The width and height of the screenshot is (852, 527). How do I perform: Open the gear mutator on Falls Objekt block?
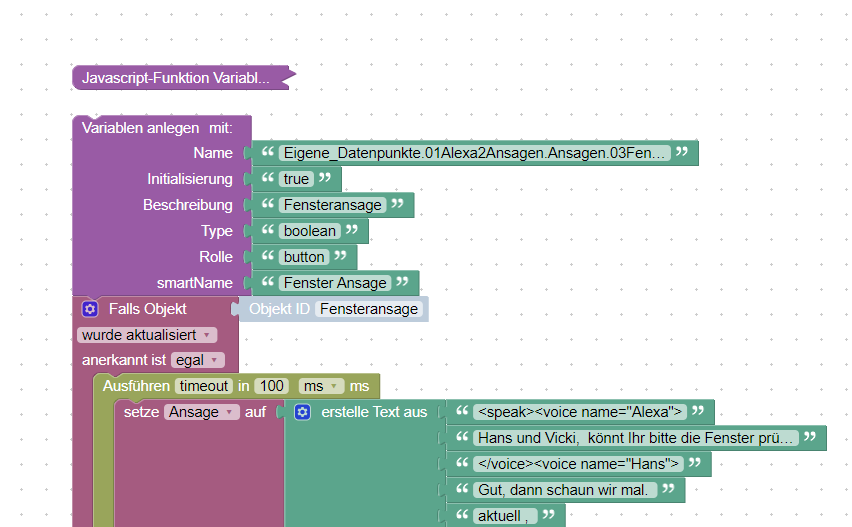90,309
